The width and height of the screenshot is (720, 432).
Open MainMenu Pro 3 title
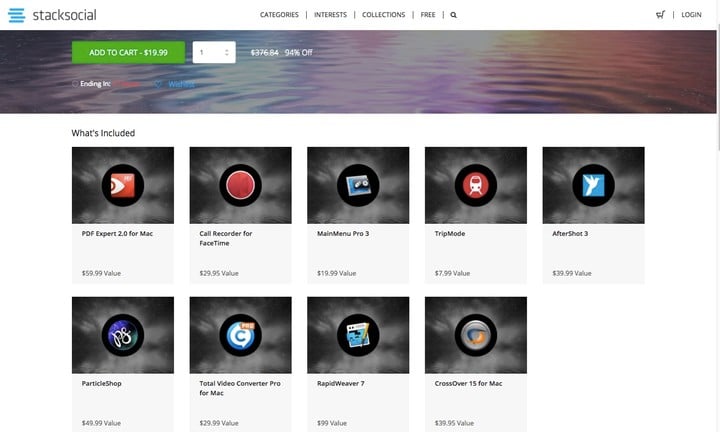click(x=343, y=234)
